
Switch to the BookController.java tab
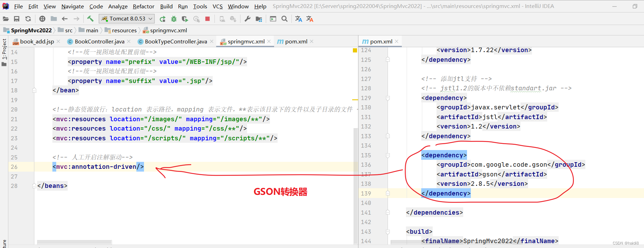click(x=100, y=41)
